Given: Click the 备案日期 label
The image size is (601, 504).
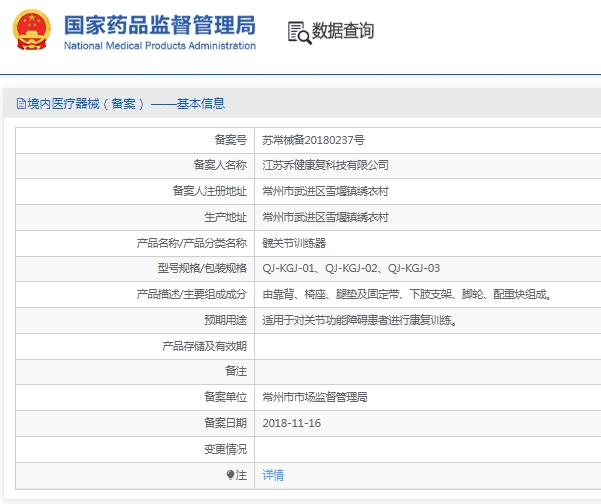Looking at the screenshot, I should point(225,423).
